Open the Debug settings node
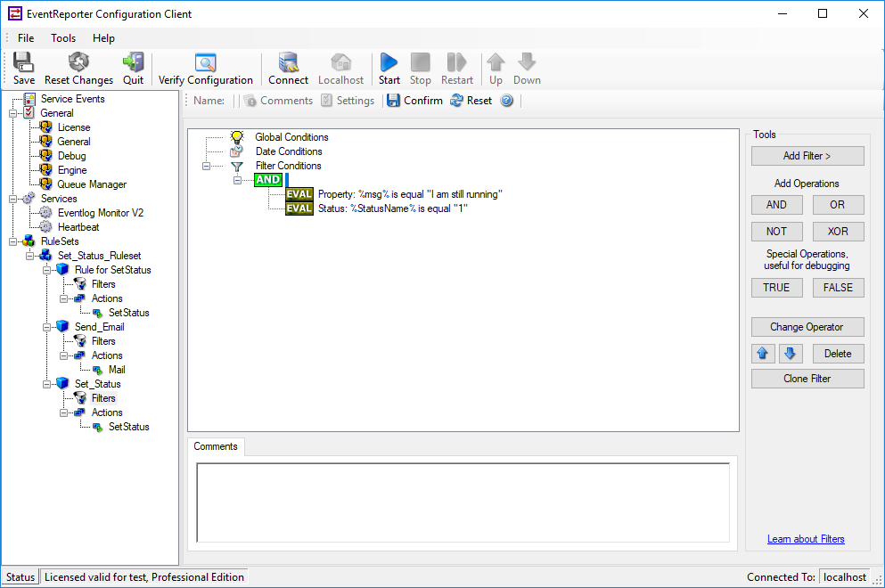 click(71, 156)
